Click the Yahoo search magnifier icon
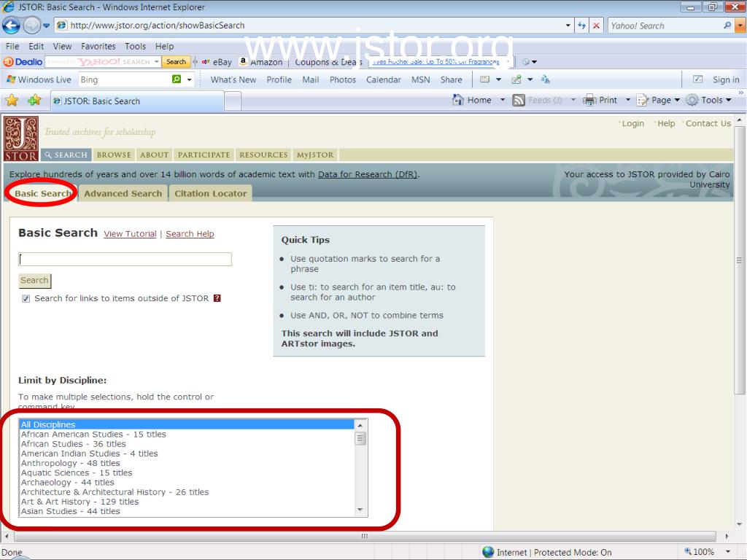This screenshot has height=560, width=747. click(727, 26)
